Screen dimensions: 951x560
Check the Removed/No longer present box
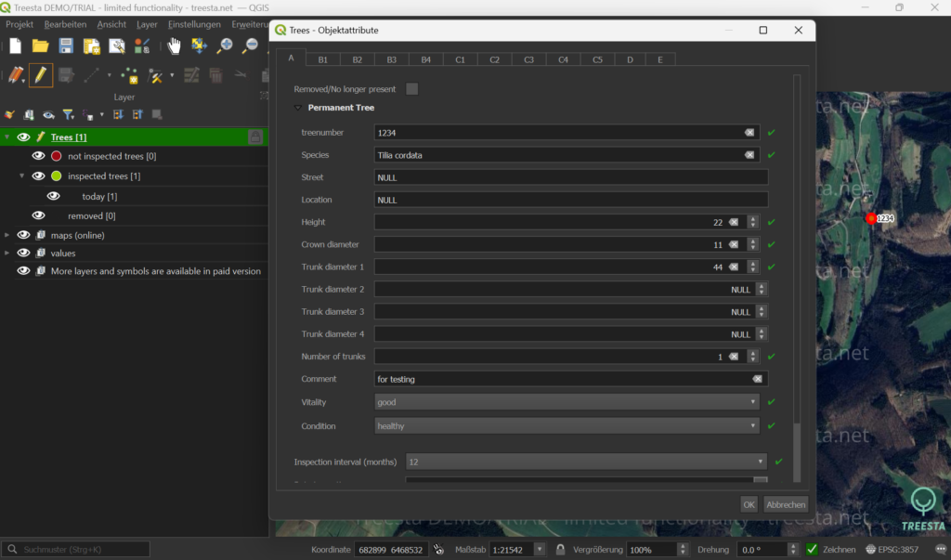point(411,89)
